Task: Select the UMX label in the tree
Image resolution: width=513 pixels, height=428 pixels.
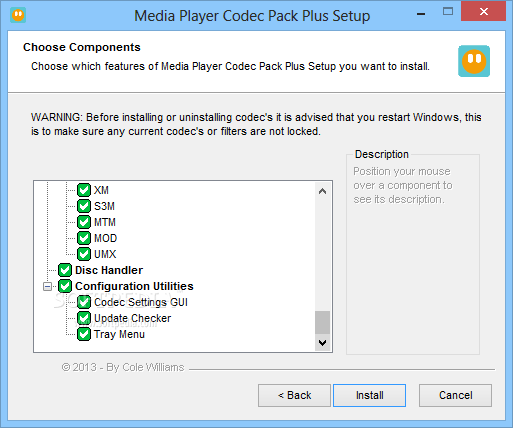Action: (x=105, y=254)
